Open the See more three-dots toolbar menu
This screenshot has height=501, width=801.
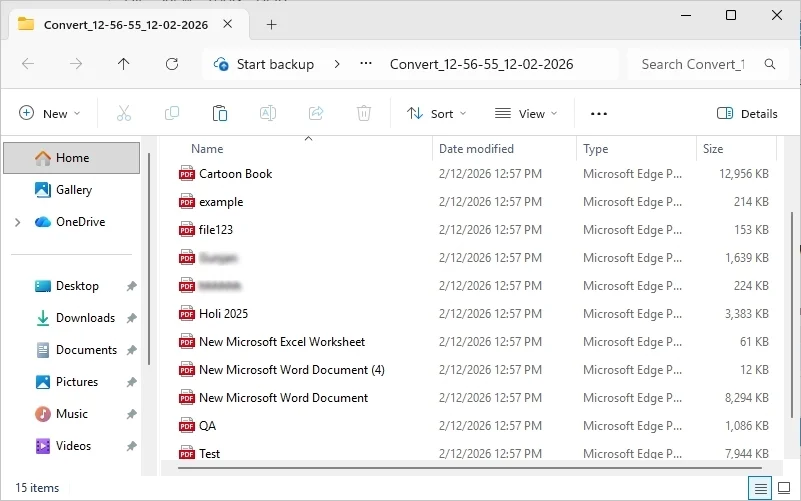599,113
